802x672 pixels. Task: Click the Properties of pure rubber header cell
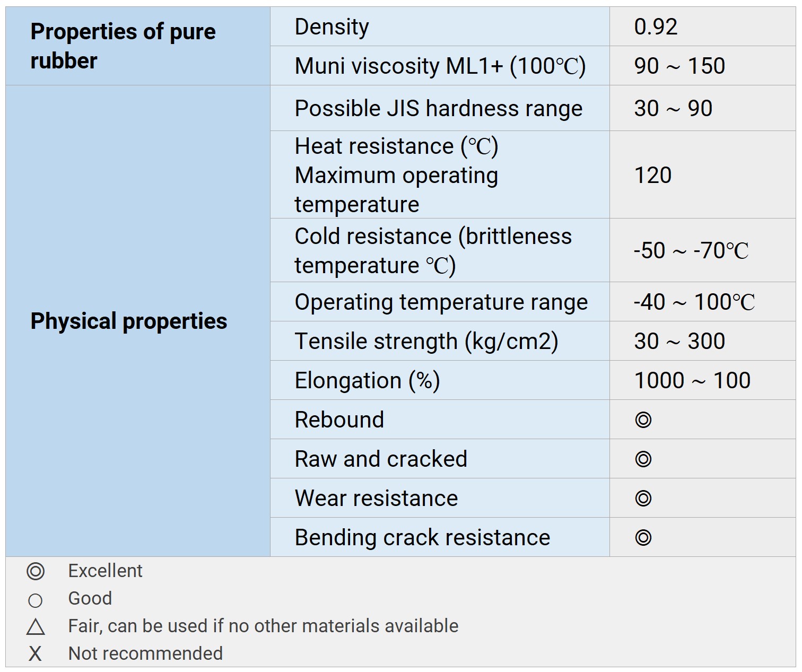[123, 46]
